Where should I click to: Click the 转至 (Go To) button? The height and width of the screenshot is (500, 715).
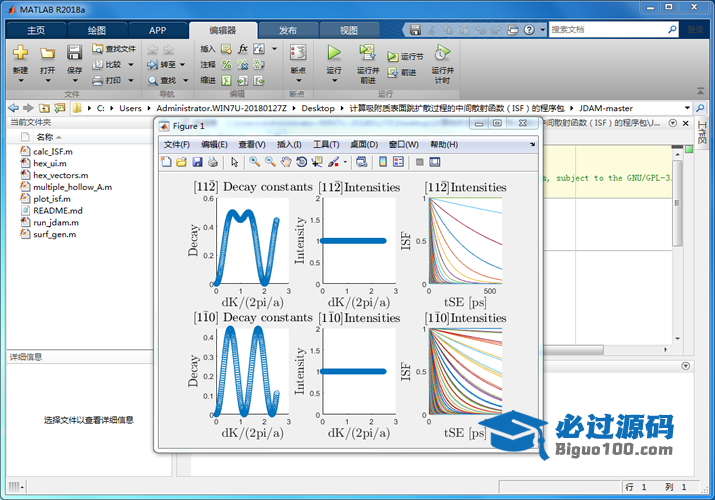click(162, 65)
